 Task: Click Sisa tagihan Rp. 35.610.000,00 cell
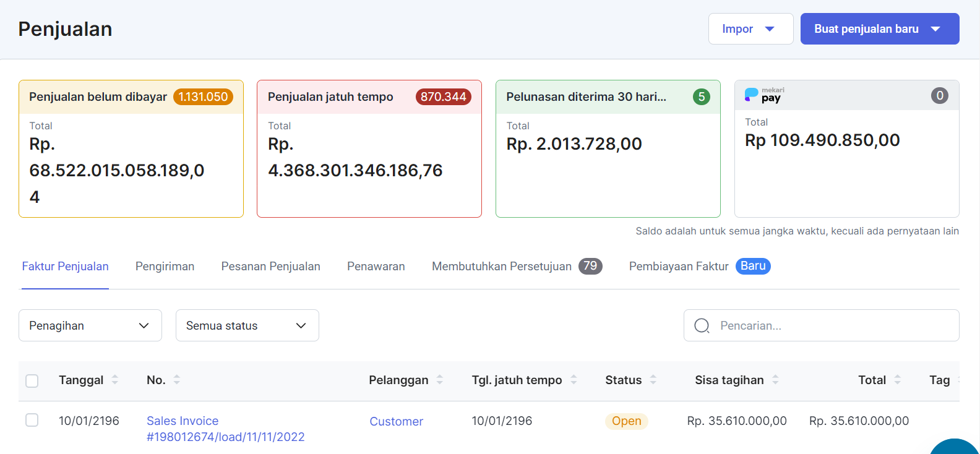click(737, 421)
